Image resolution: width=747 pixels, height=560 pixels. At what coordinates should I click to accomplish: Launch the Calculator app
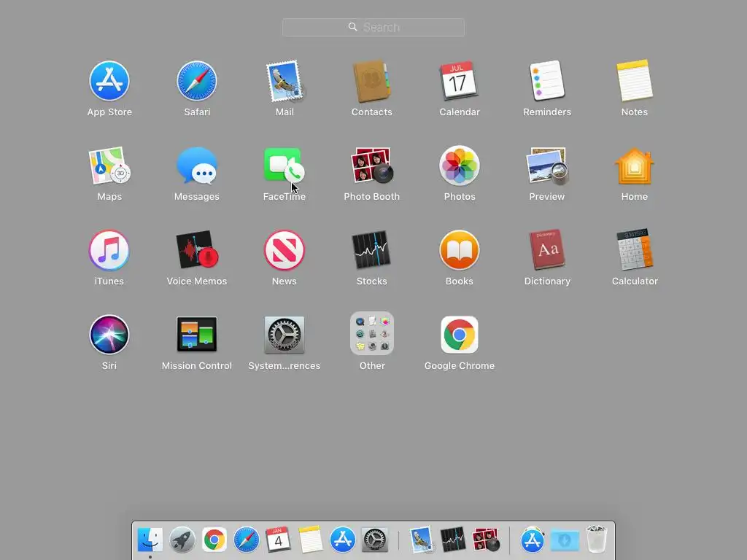pos(635,251)
